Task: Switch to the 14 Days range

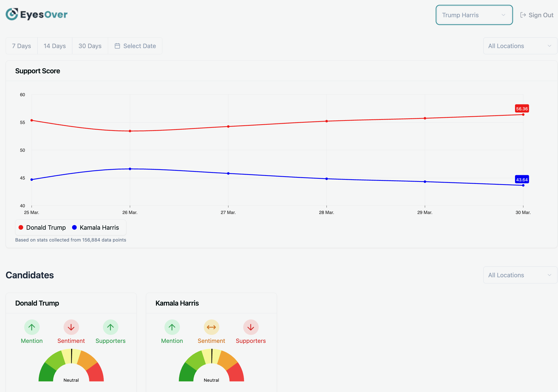Action: [x=55, y=46]
